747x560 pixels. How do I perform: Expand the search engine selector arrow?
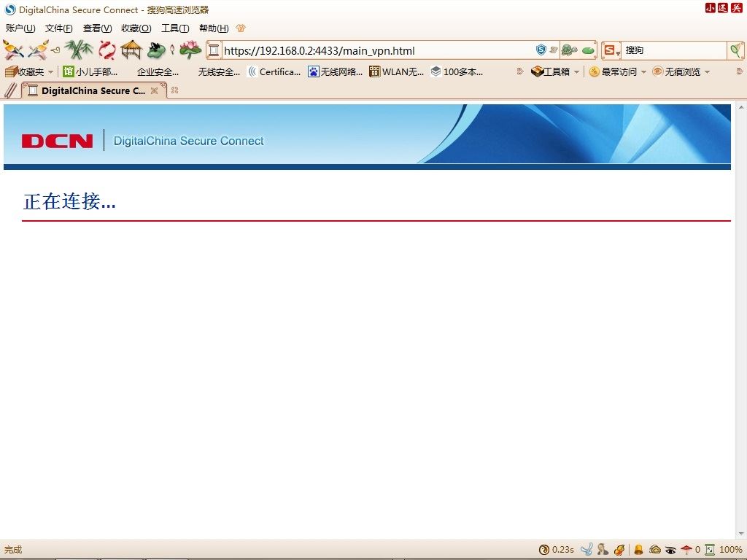click(618, 52)
